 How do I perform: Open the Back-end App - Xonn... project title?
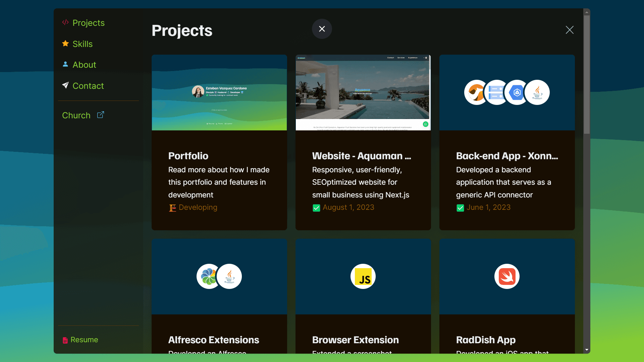coord(507,156)
